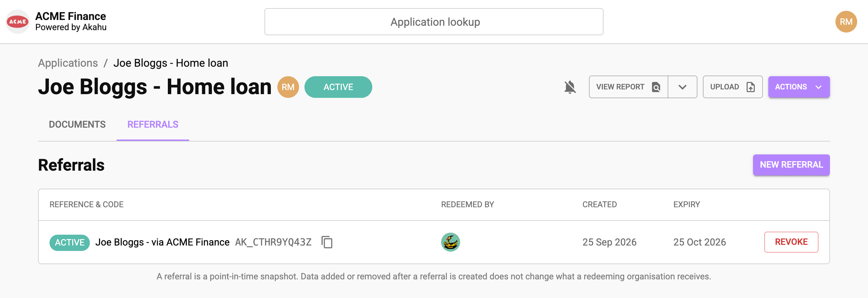
Task: Click the EXPIRY column header
Action: [x=687, y=205]
